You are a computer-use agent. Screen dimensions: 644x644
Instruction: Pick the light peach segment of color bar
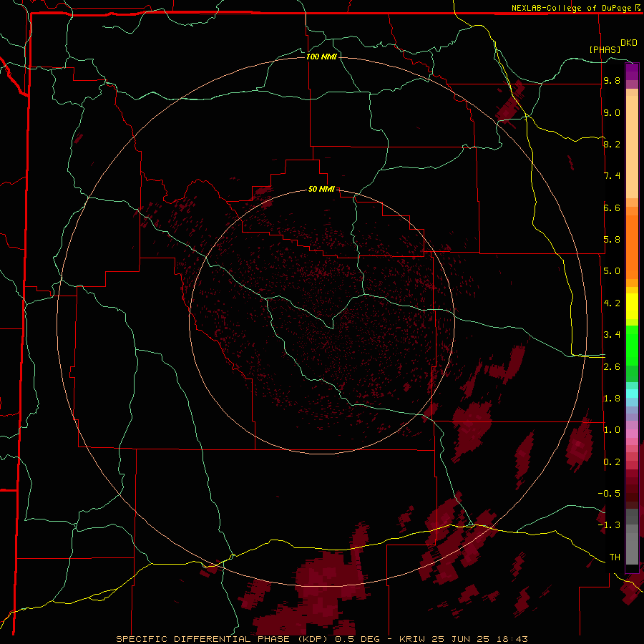(x=632, y=147)
